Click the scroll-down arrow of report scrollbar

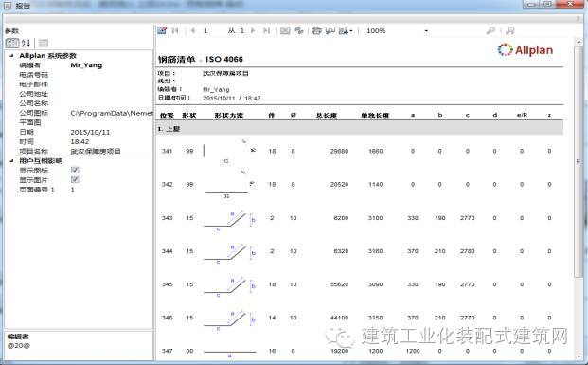[579, 356]
